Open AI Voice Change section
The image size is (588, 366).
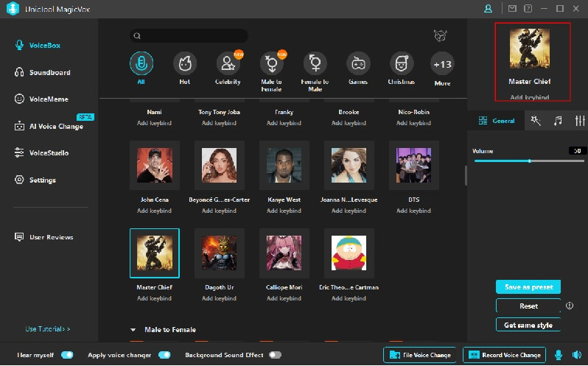coord(49,126)
